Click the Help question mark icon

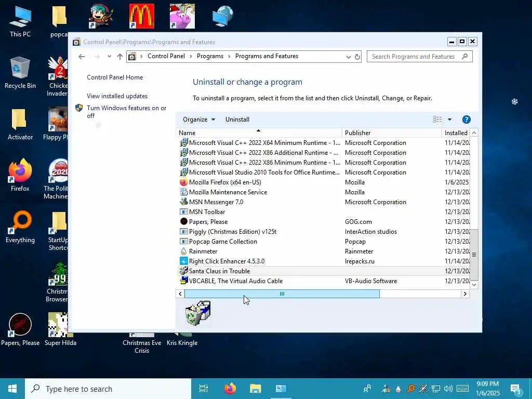(466, 119)
